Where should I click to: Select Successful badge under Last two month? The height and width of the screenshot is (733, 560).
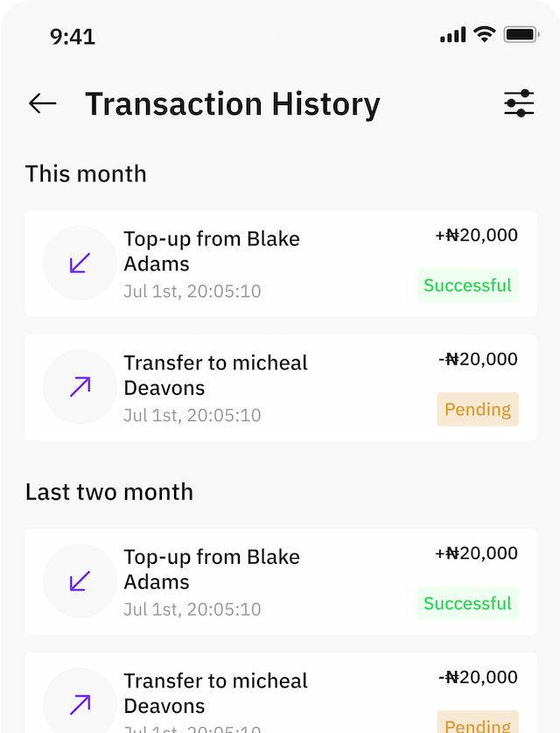pyautogui.click(x=467, y=603)
